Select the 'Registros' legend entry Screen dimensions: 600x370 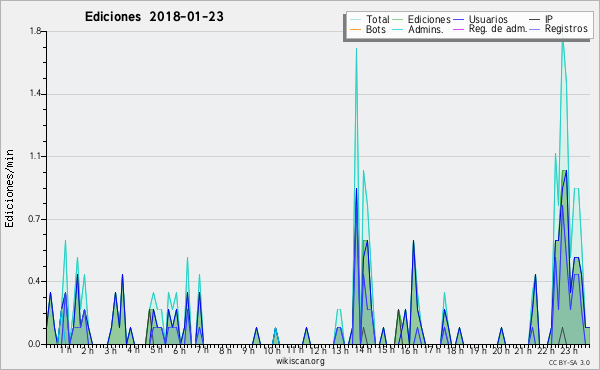pos(566,29)
